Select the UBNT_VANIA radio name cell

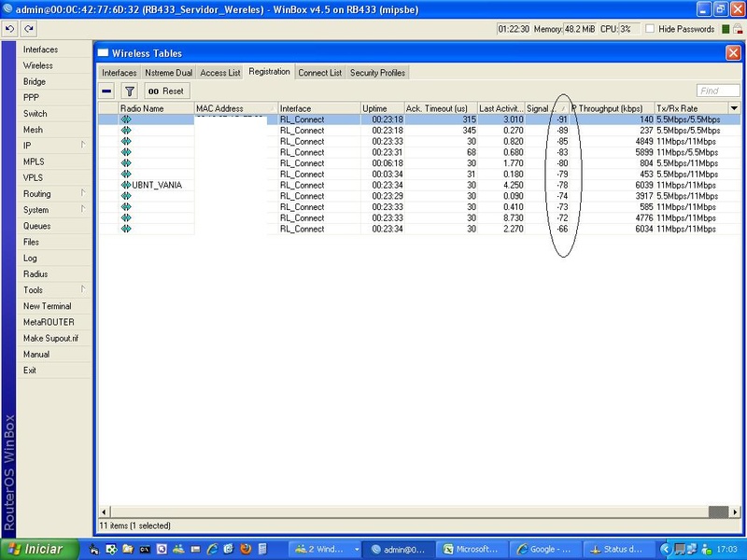[x=157, y=185]
